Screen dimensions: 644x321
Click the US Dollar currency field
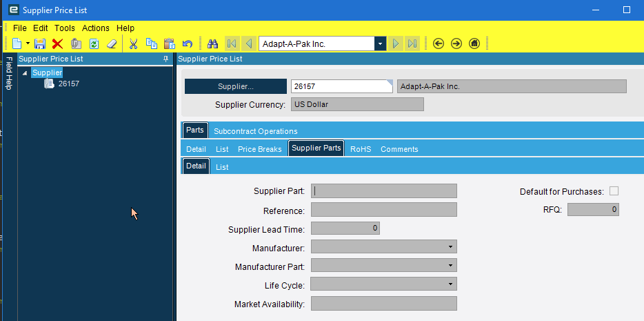click(x=357, y=104)
